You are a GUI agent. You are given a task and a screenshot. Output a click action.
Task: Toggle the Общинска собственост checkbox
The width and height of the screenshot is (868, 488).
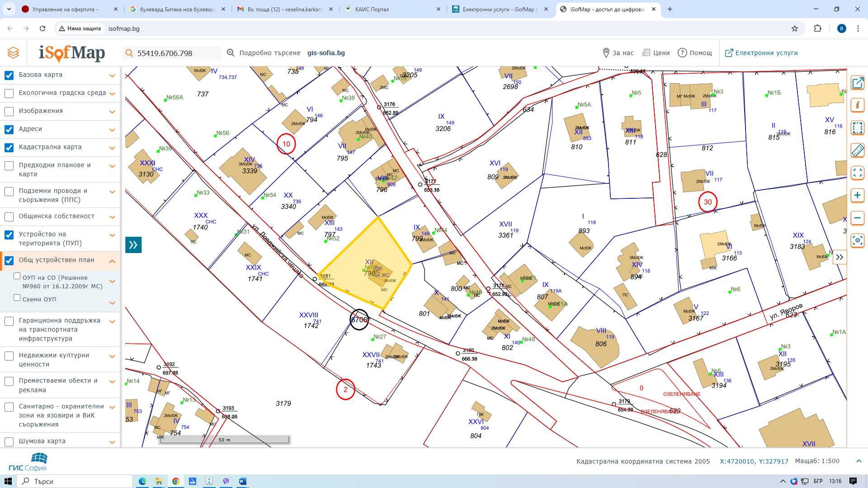pyautogui.click(x=9, y=216)
